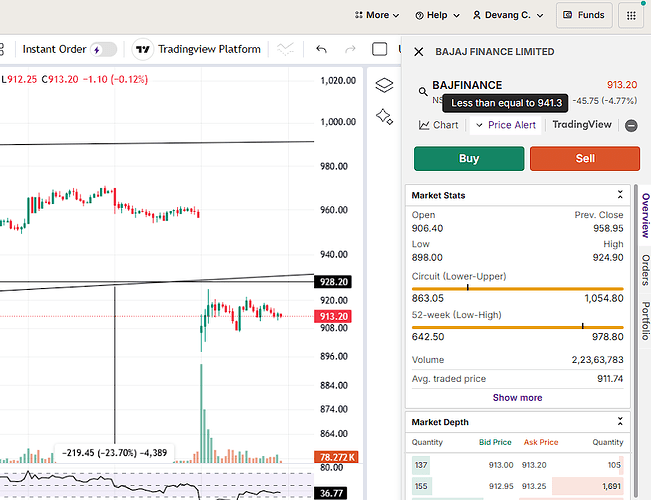The image size is (651, 500).
Task: Switch to the Chart tab
Action: click(438, 125)
